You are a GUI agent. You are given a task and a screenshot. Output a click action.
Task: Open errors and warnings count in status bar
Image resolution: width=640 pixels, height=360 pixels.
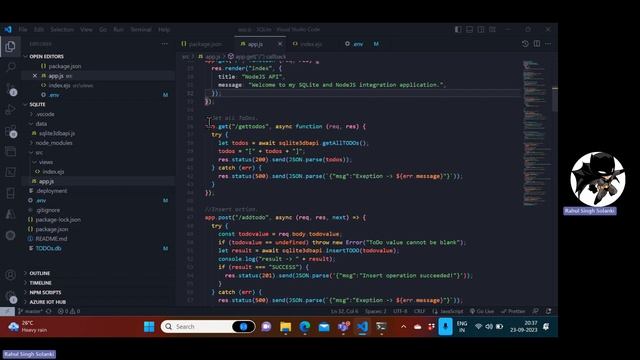click(x=69, y=311)
